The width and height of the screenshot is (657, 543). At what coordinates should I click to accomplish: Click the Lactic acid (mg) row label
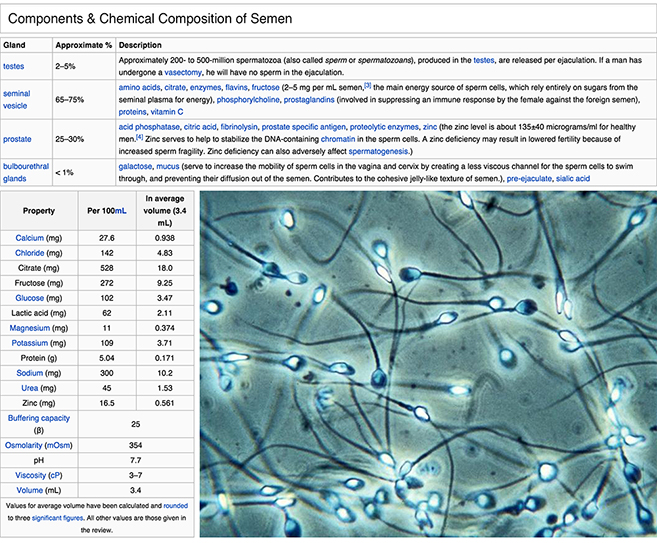pyautogui.click(x=39, y=313)
